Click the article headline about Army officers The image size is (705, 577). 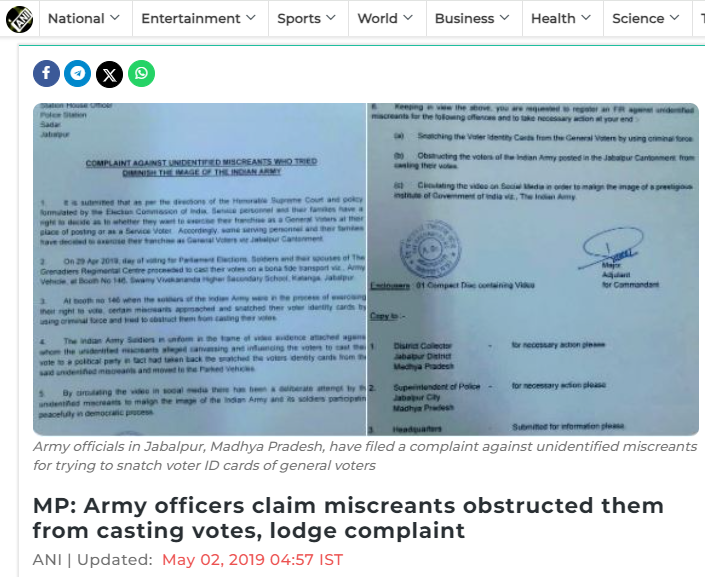click(x=348, y=518)
